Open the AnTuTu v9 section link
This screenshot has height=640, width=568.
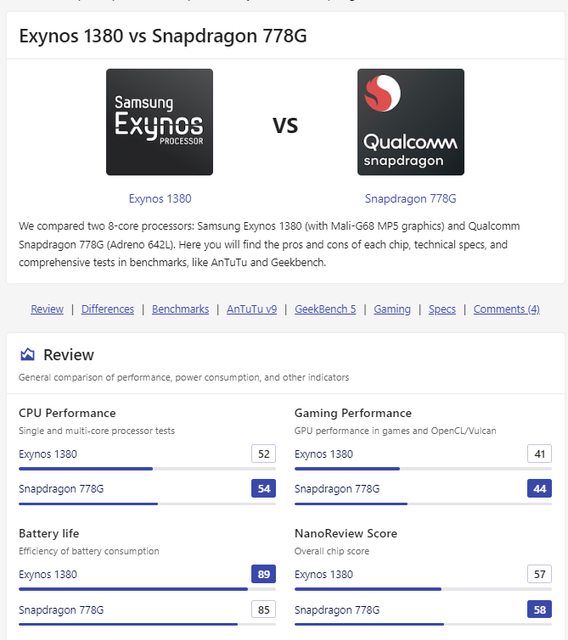tap(252, 309)
